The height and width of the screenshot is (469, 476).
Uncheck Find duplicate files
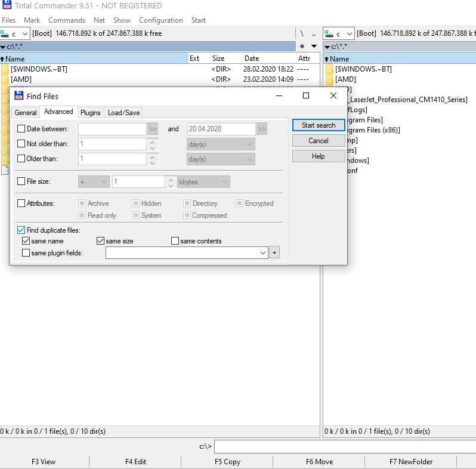coord(21,230)
